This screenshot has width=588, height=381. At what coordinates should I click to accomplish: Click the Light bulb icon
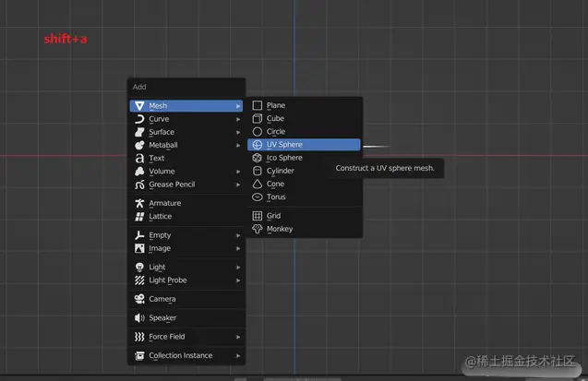(x=139, y=268)
